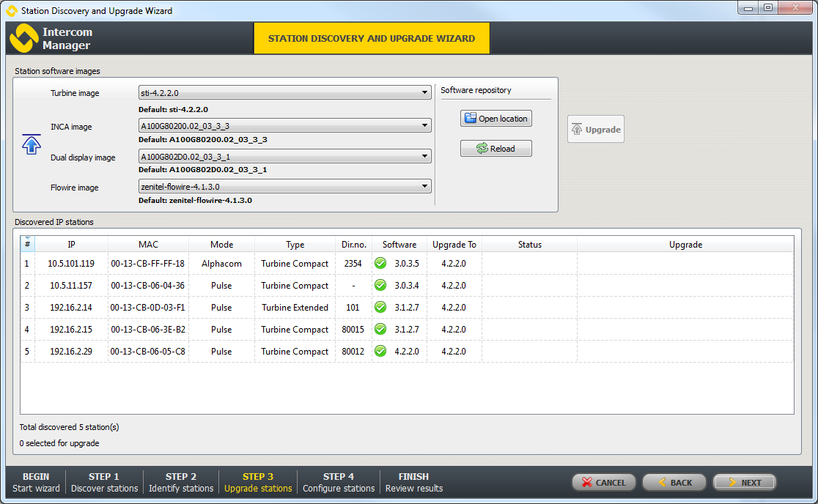This screenshot has width=818, height=504.
Task: Click green check status icon for 192.16.2.14
Action: click(380, 308)
